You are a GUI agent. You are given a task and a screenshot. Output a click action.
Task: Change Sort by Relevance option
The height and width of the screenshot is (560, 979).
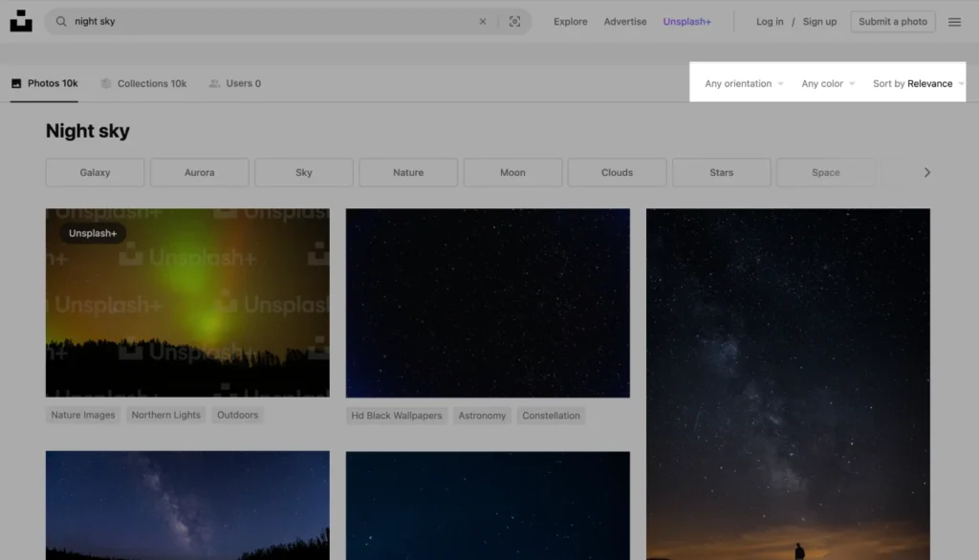pyautogui.click(x=913, y=83)
